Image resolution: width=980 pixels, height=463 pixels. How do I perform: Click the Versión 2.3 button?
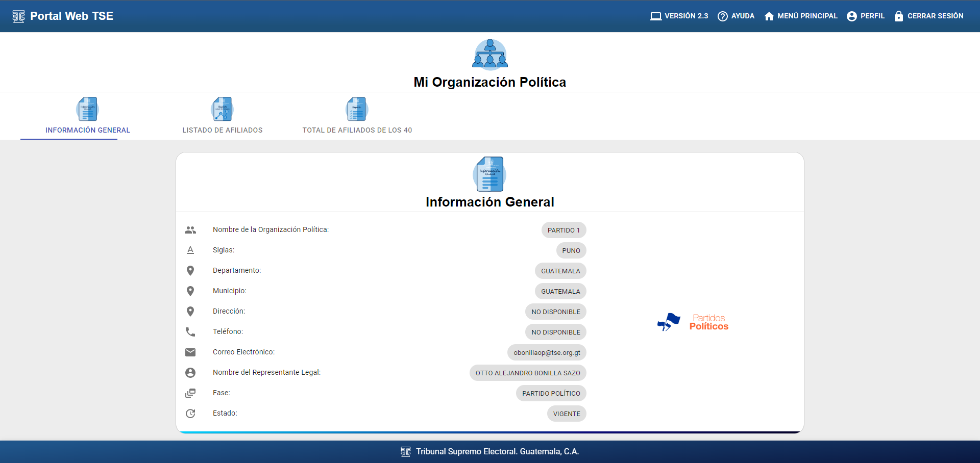point(679,16)
